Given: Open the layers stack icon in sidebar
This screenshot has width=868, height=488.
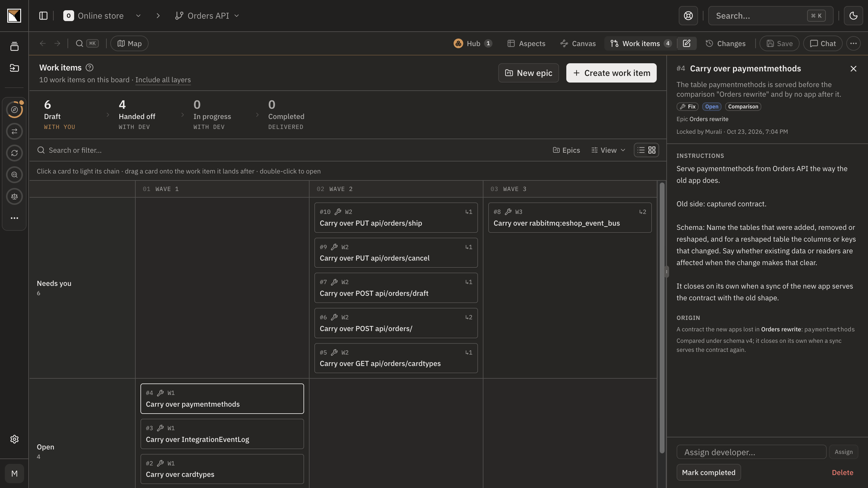Looking at the screenshot, I should pos(14,46).
